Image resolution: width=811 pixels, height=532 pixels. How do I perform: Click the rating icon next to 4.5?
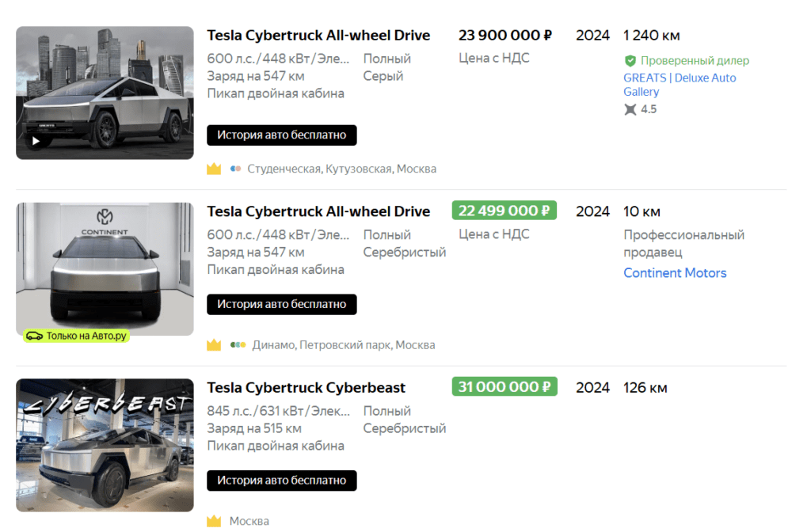[x=630, y=109]
